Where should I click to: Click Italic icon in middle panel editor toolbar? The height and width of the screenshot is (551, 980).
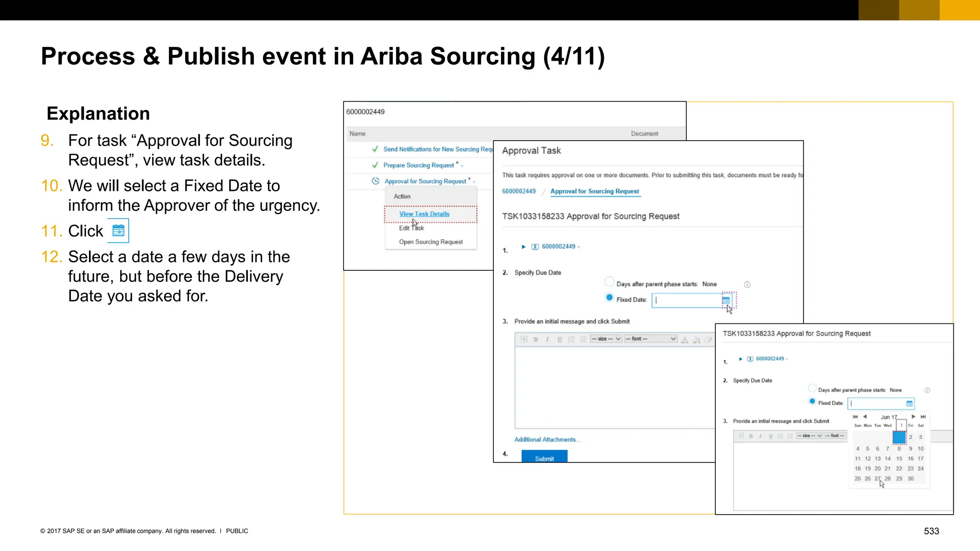click(x=547, y=339)
